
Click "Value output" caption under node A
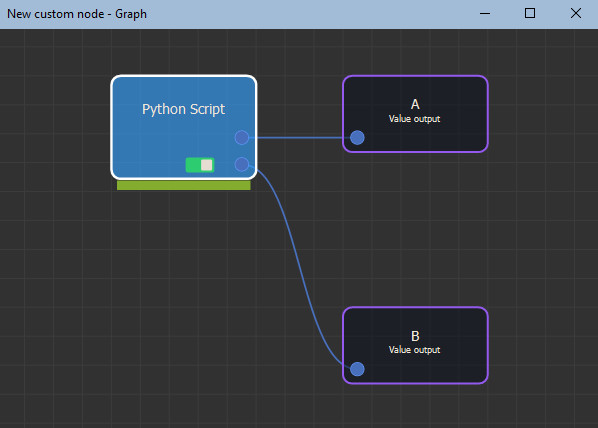pos(414,119)
